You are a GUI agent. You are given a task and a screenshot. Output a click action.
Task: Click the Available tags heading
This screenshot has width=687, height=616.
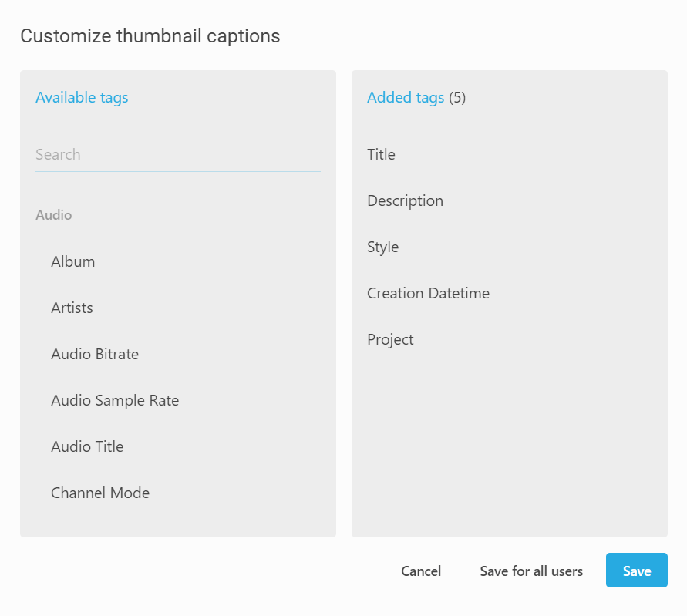(x=82, y=97)
